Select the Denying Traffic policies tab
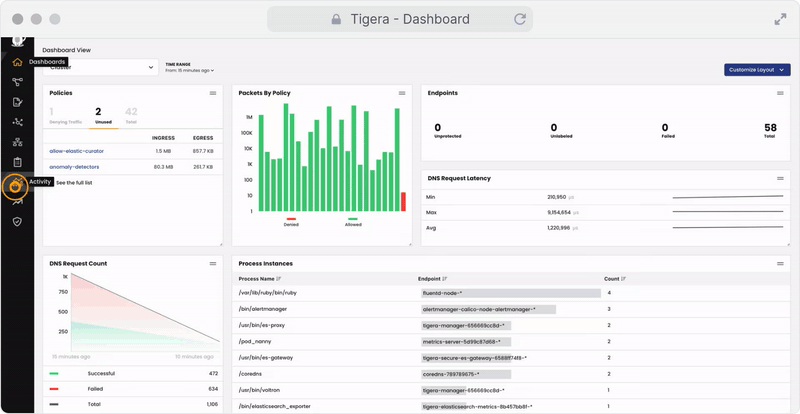 (x=64, y=116)
